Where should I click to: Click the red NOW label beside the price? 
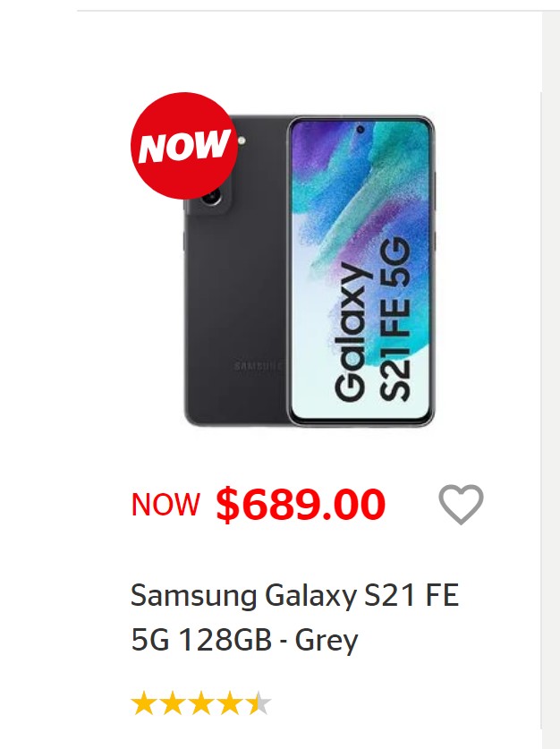(165, 506)
